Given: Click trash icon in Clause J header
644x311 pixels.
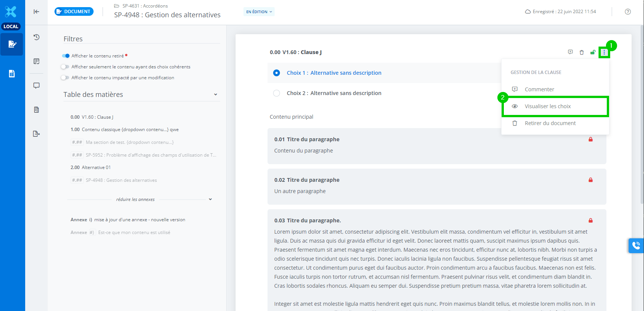Looking at the screenshot, I should 582,52.
